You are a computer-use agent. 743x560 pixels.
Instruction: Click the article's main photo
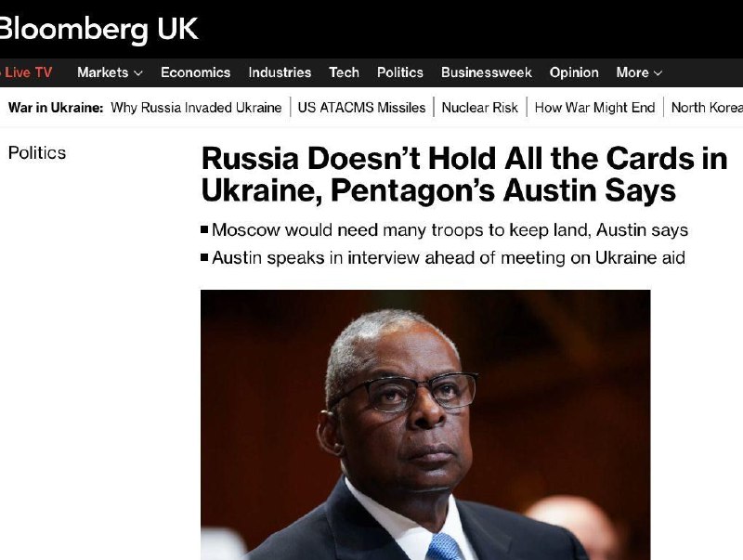tap(425, 424)
